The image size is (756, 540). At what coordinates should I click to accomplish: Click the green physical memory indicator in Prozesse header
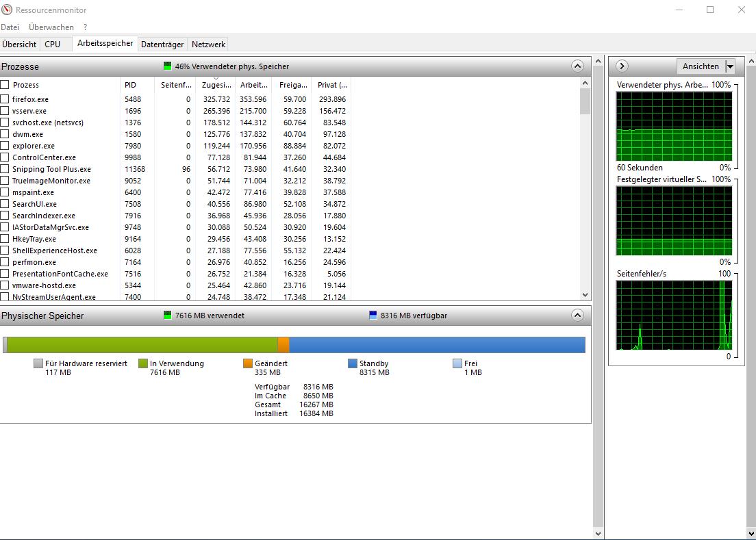[167, 66]
